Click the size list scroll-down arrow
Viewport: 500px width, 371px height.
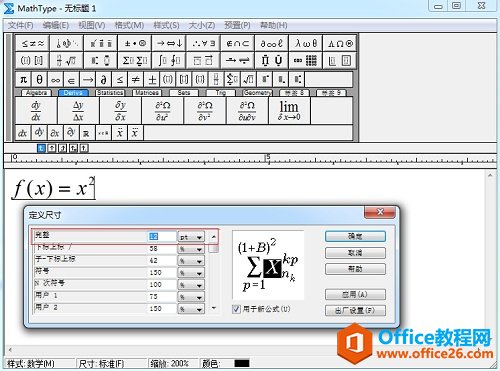[x=214, y=308]
